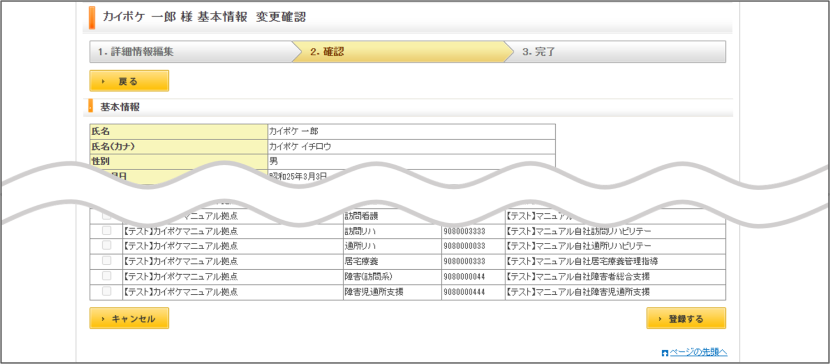Click the icon beside ページの先頭へ
Viewport: 830px width, 364px height.
tap(665, 352)
